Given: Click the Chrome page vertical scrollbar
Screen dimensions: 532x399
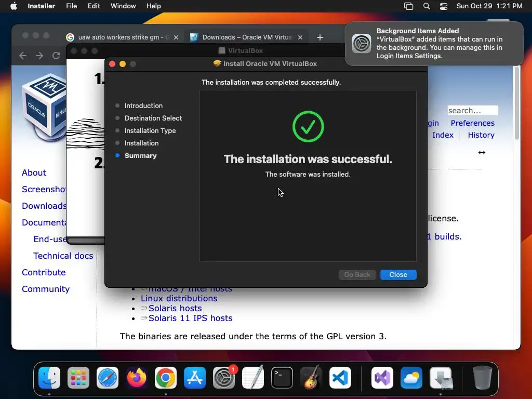Looking at the screenshot, I should click(517, 103).
